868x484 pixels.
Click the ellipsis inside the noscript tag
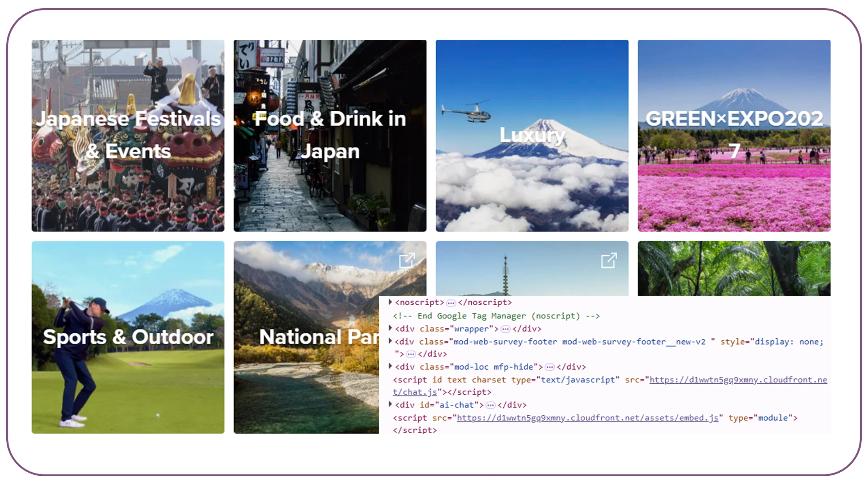click(x=451, y=302)
